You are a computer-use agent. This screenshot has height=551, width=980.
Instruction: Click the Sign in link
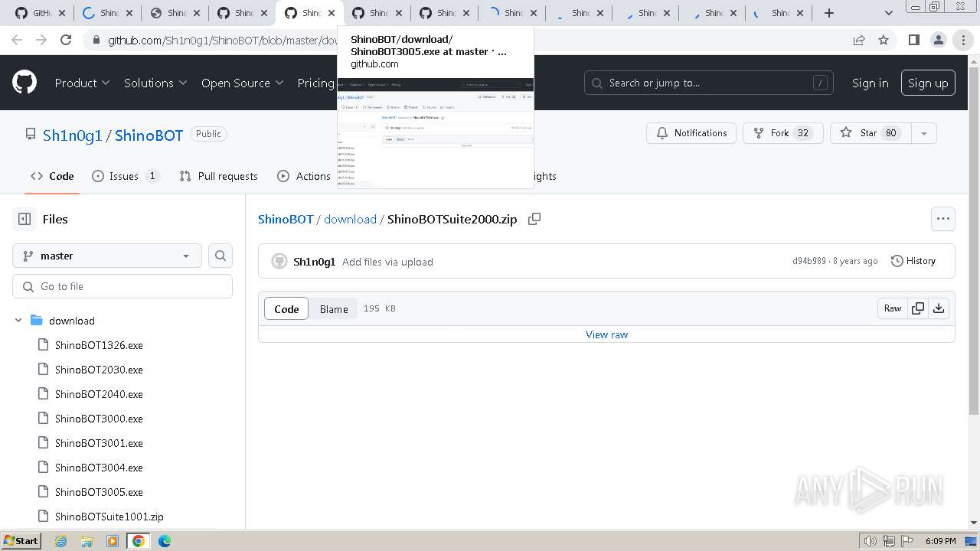[x=871, y=83]
